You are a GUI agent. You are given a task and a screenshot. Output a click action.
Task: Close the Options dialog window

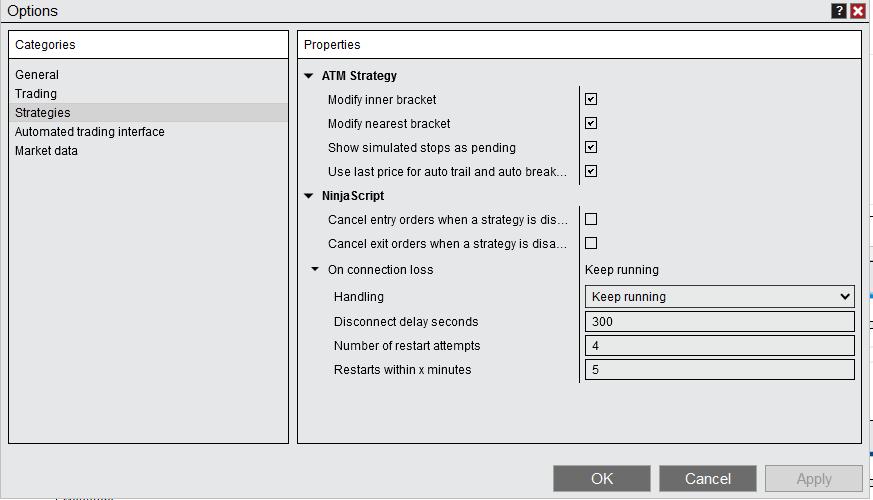point(858,11)
